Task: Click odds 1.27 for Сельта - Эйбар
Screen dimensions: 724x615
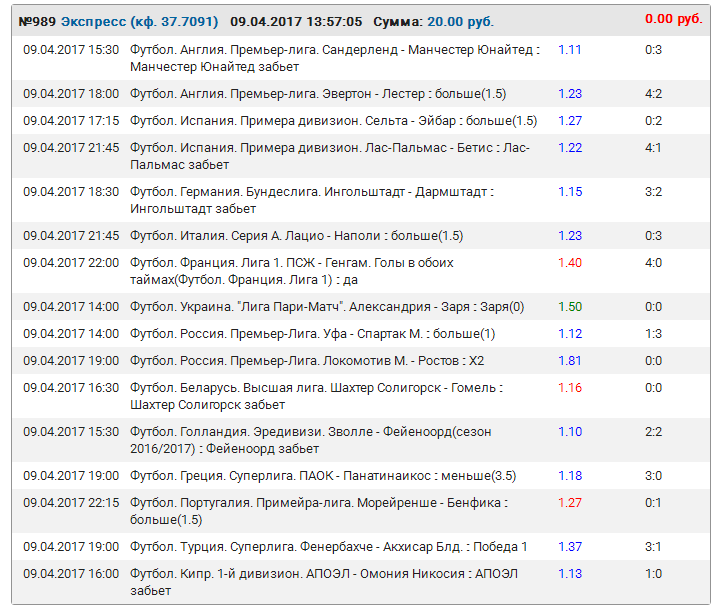Action: pyautogui.click(x=570, y=121)
